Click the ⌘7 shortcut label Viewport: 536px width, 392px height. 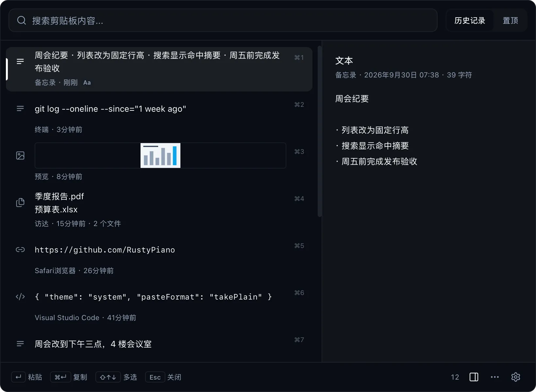click(299, 340)
